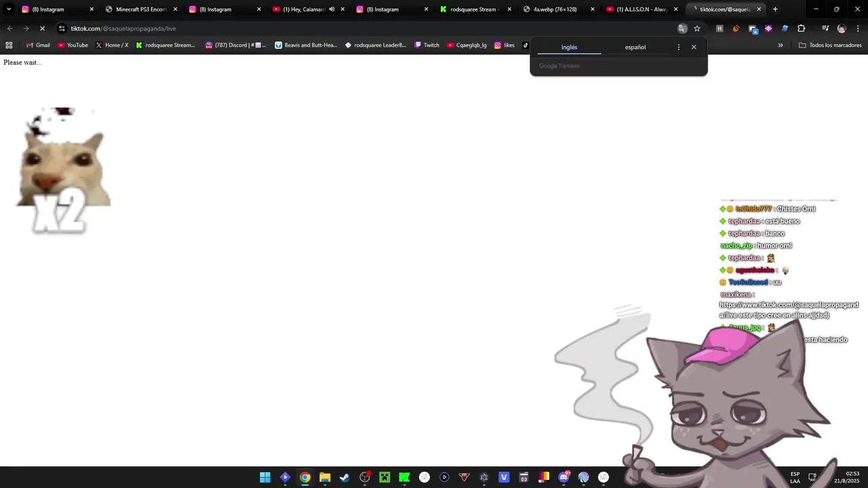Open Chrome from the taskbar
The image size is (868, 488).
305,477
